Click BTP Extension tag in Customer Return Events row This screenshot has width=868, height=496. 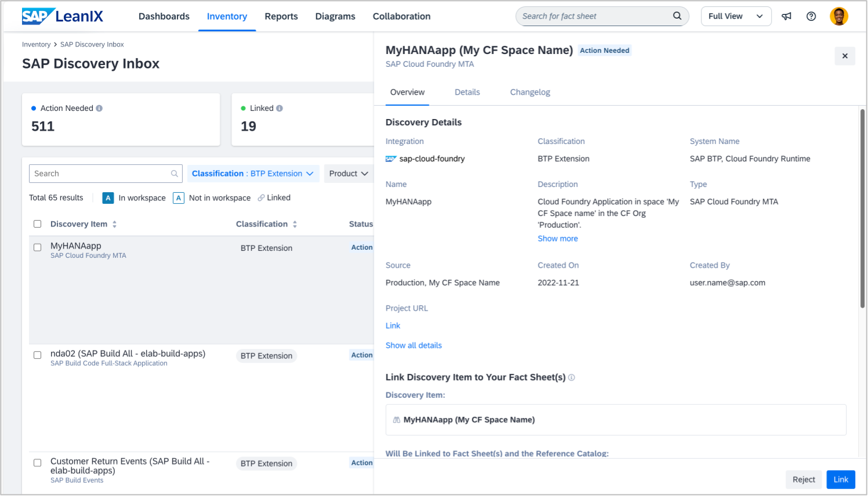tap(266, 464)
